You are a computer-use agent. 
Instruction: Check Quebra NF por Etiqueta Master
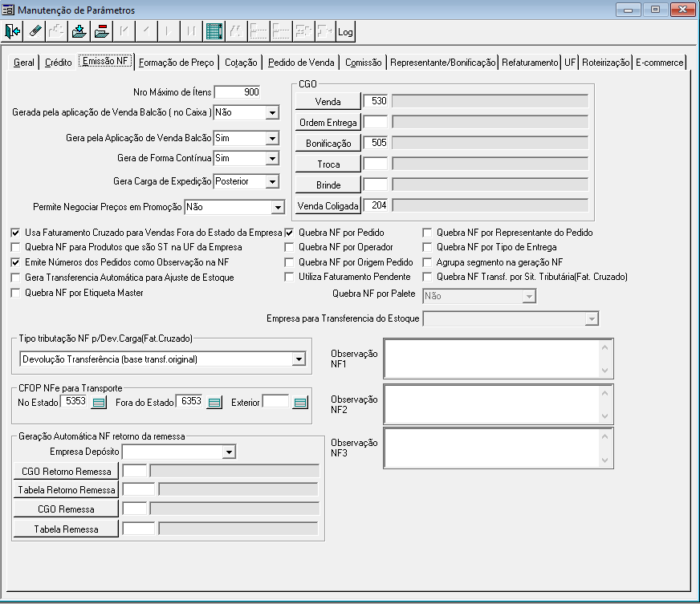15,293
